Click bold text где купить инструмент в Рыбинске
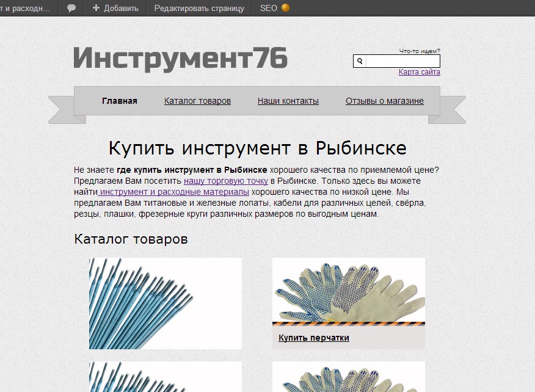Viewport: 535px width, 392px height. tap(192, 170)
